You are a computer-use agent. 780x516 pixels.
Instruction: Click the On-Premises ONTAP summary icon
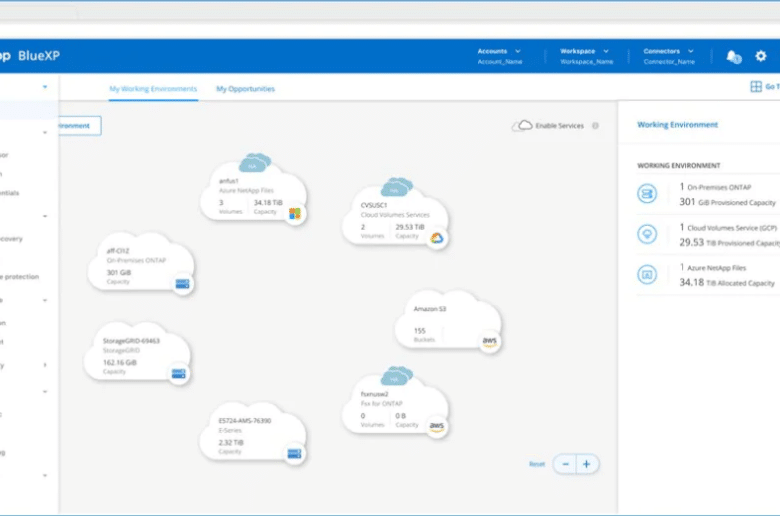coord(647,194)
